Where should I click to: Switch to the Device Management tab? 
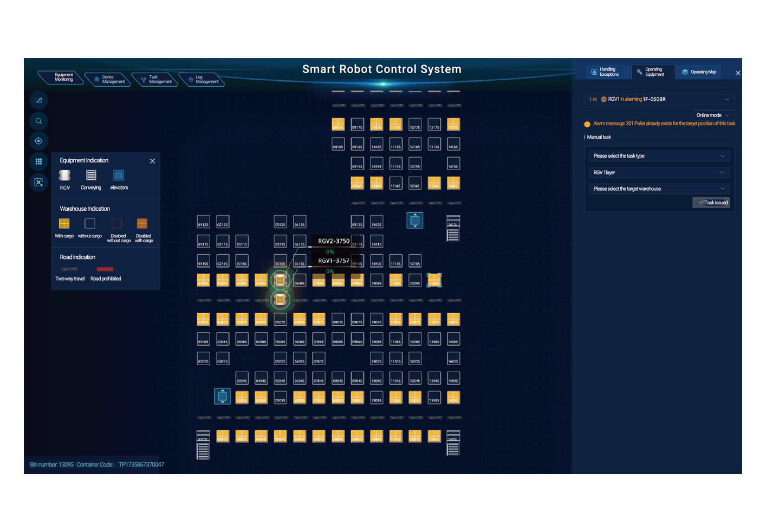[108, 79]
